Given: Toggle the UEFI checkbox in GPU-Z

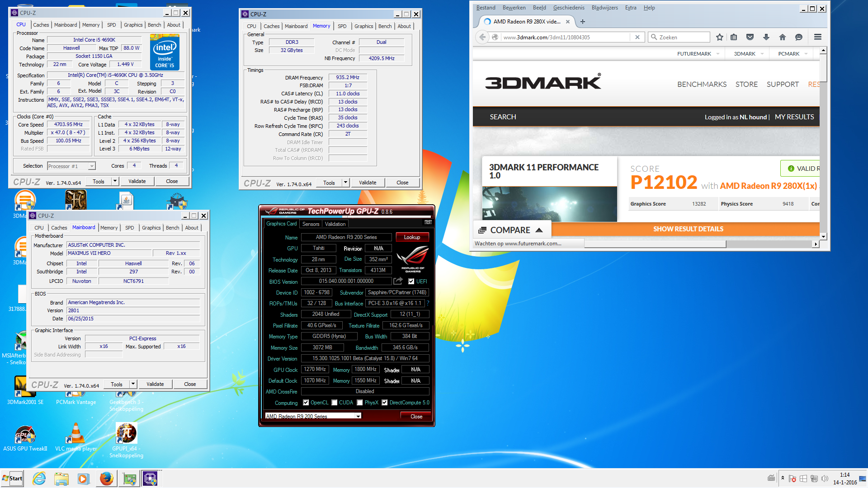Looking at the screenshot, I should click(411, 281).
